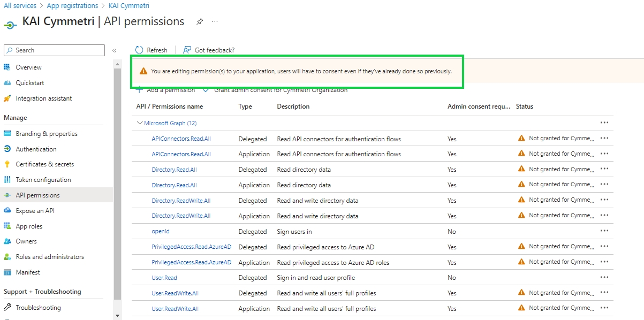
Task: Open more options for the openid permission
Action: [604, 231]
